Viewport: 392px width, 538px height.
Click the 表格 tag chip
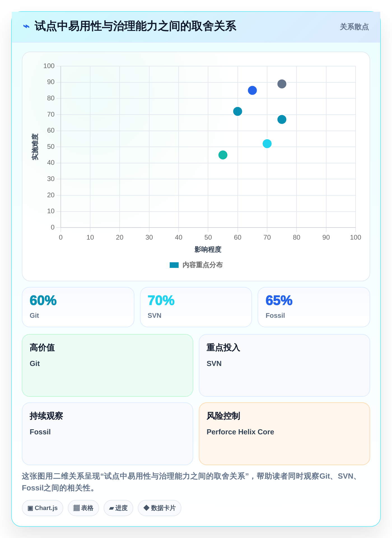pyautogui.click(x=83, y=508)
